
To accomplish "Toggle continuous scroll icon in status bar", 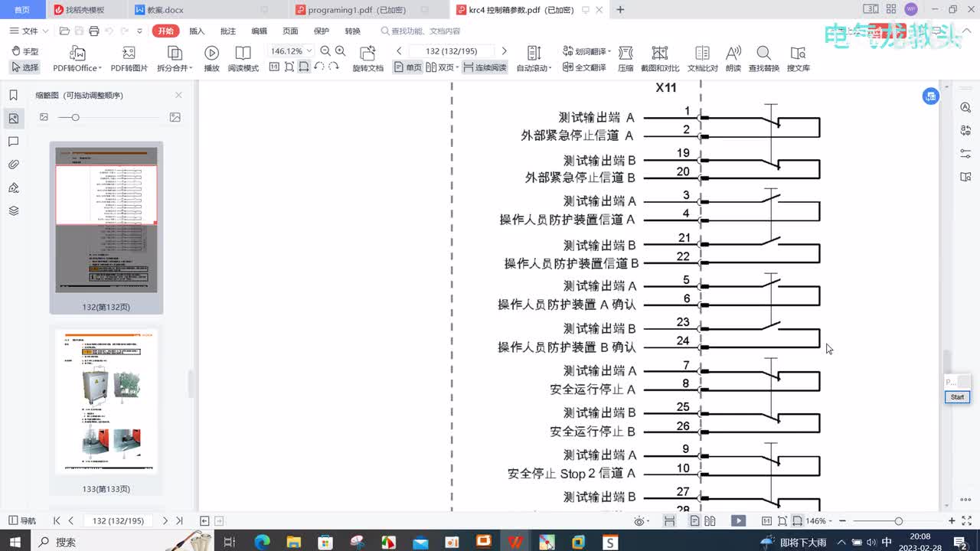I will coord(669,520).
